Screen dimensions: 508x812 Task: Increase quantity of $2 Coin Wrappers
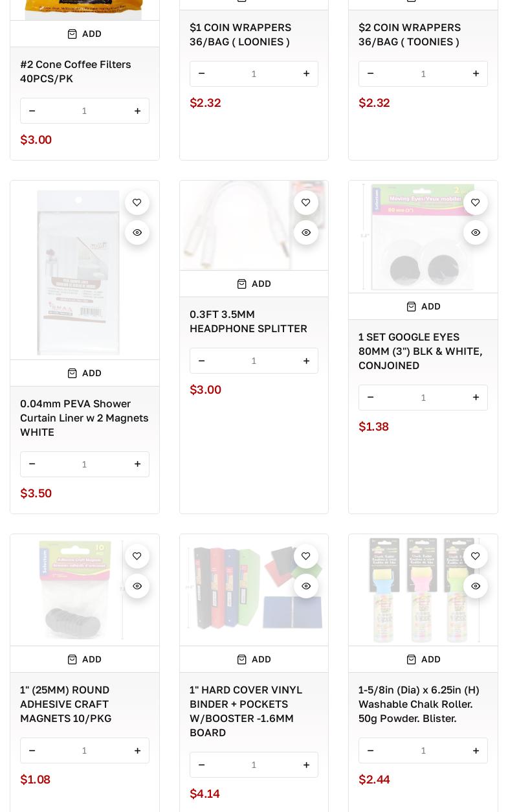point(476,74)
